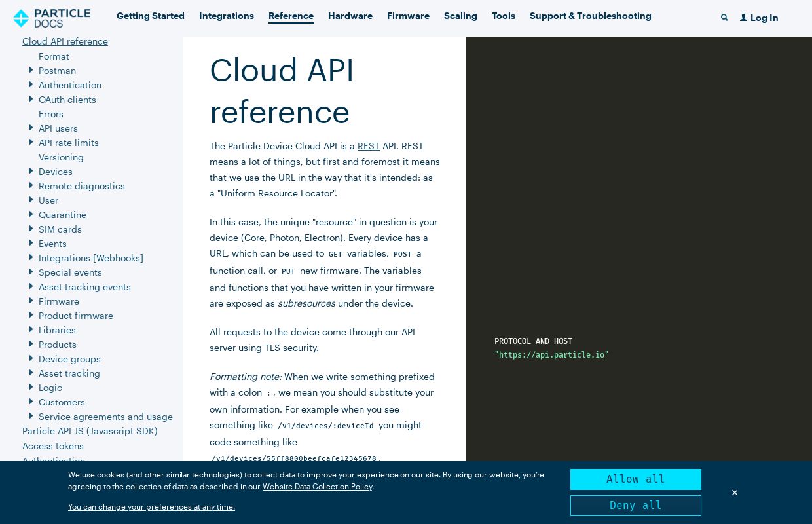Expand the Devices arrow
The height and width of the screenshot is (524, 812).
pyautogui.click(x=31, y=171)
